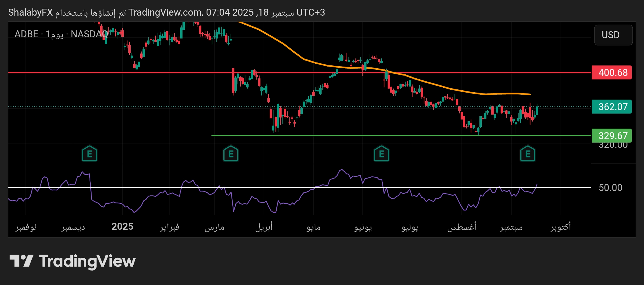This screenshot has width=644, height=285.
Task: Select the green 329.67 support label
Action: [x=612, y=135]
